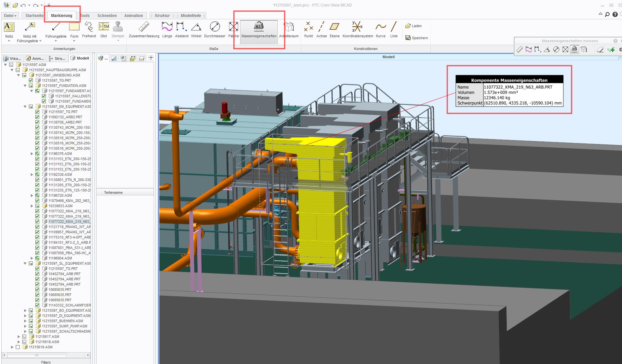The image size is (622, 364).
Task: Create an Ebene construction plane
Action: click(x=334, y=30)
